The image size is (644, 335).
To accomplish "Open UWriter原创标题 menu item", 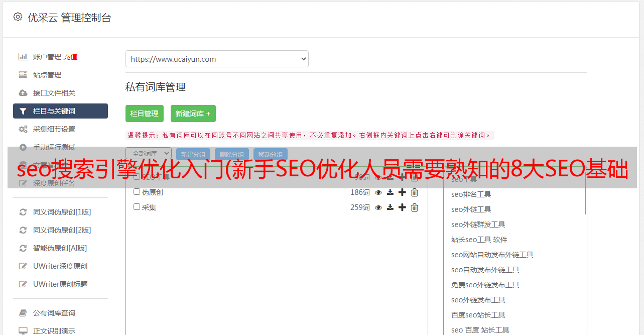I will coord(60,284).
